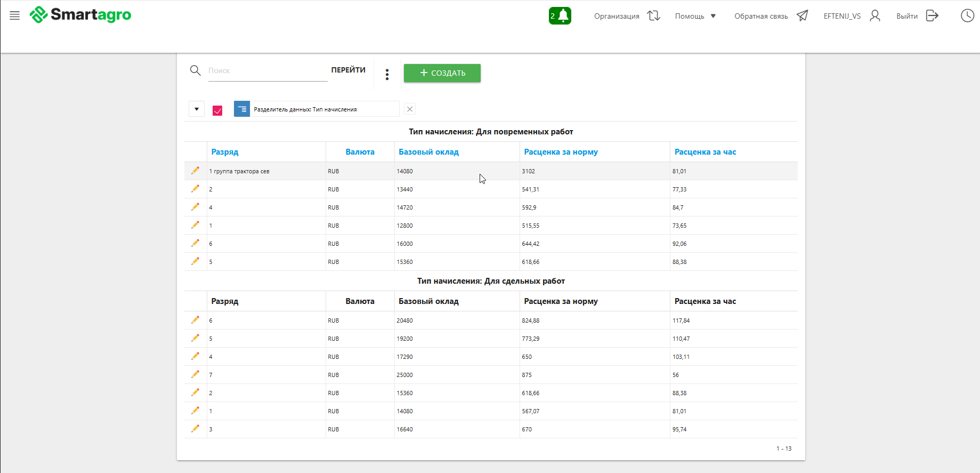This screenshot has width=980, height=473.
Task: Open notifications bell with 2 alerts
Action: pyautogui.click(x=560, y=16)
